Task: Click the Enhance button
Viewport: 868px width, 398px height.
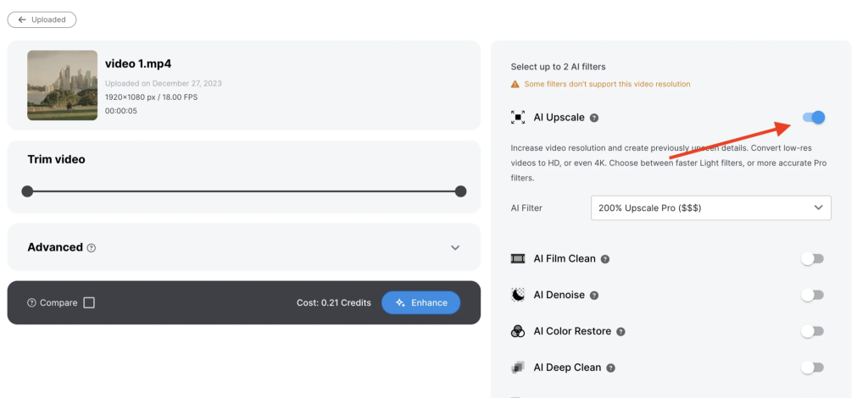Action: click(x=420, y=303)
